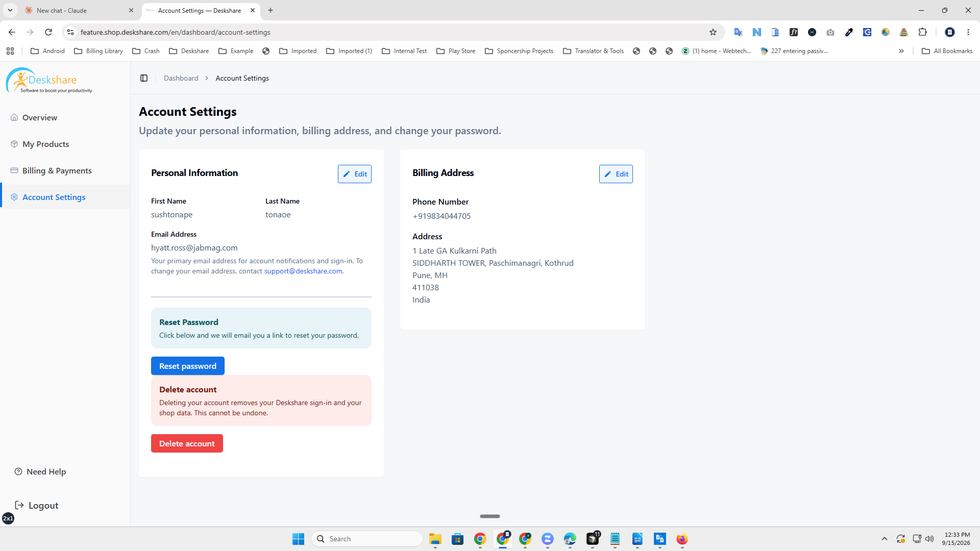Open Microsoft Store from taskbar

click(458, 539)
